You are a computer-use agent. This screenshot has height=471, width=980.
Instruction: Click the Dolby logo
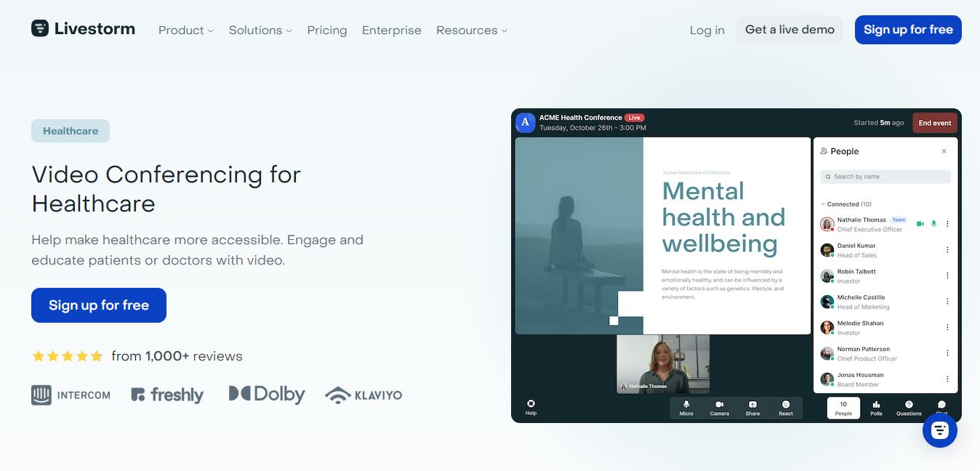pyautogui.click(x=267, y=394)
